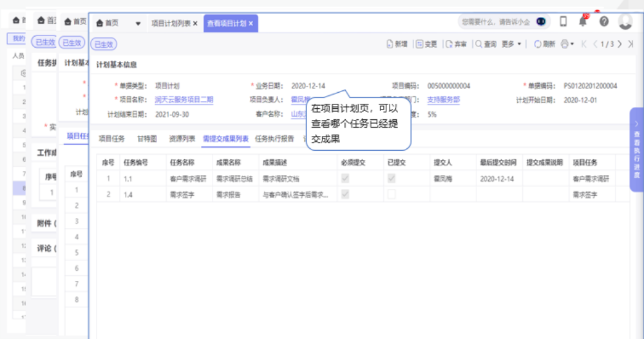644x339 pixels.
Task: Click the 查询 (search) toolbar button
Action: tap(486, 44)
